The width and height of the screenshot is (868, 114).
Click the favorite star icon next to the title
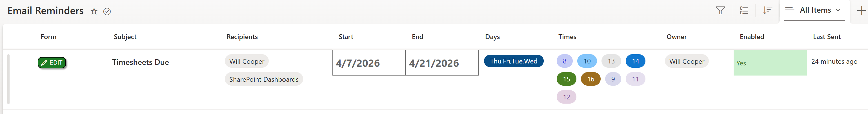pos(94,12)
